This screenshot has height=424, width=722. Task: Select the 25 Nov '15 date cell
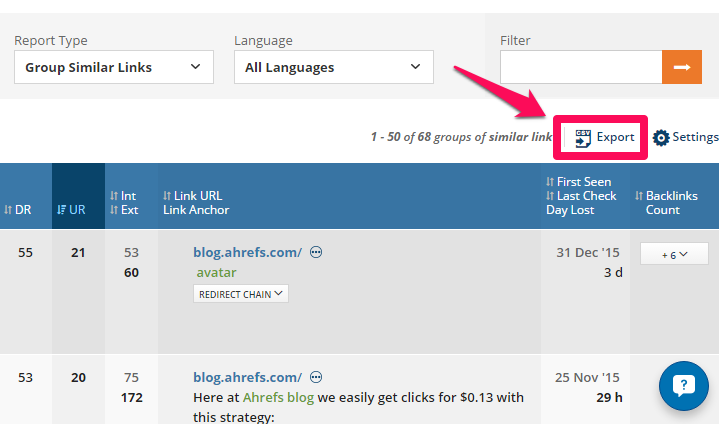point(588,378)
